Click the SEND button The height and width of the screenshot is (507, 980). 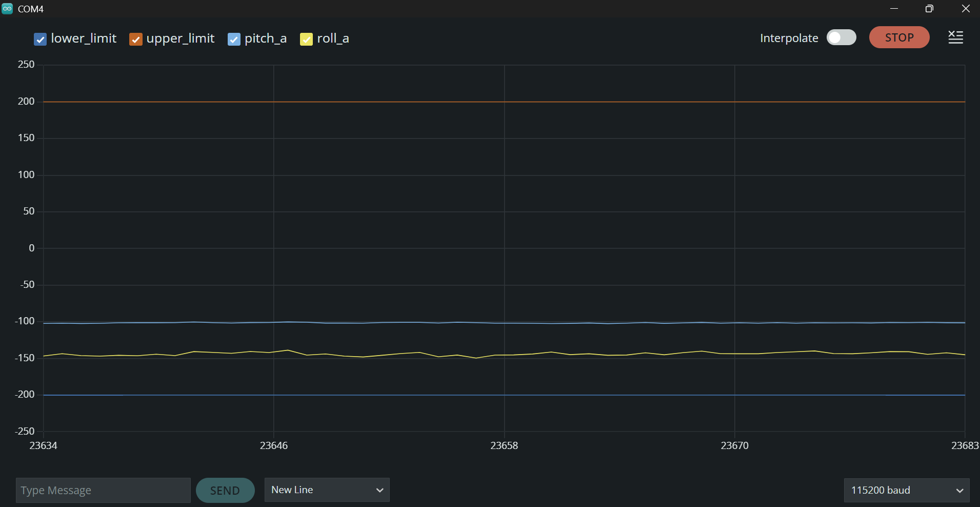coord(225,491)
